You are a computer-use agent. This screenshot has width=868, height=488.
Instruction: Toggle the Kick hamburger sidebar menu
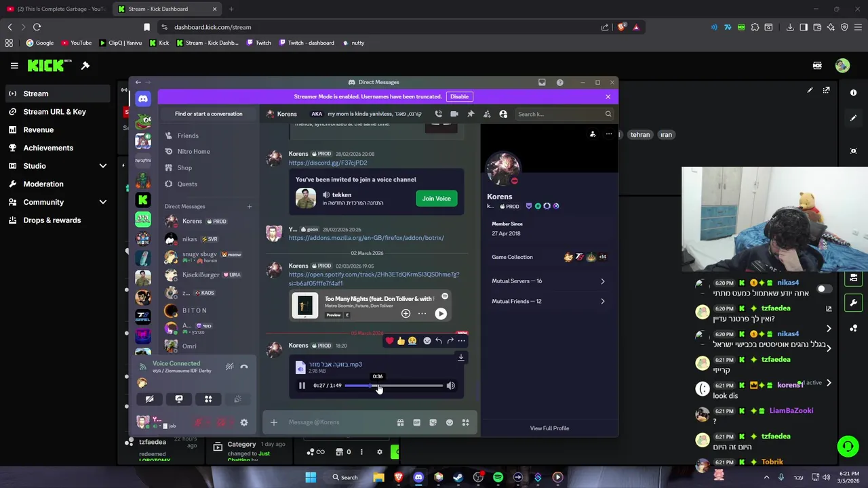[x=14, y=66]
